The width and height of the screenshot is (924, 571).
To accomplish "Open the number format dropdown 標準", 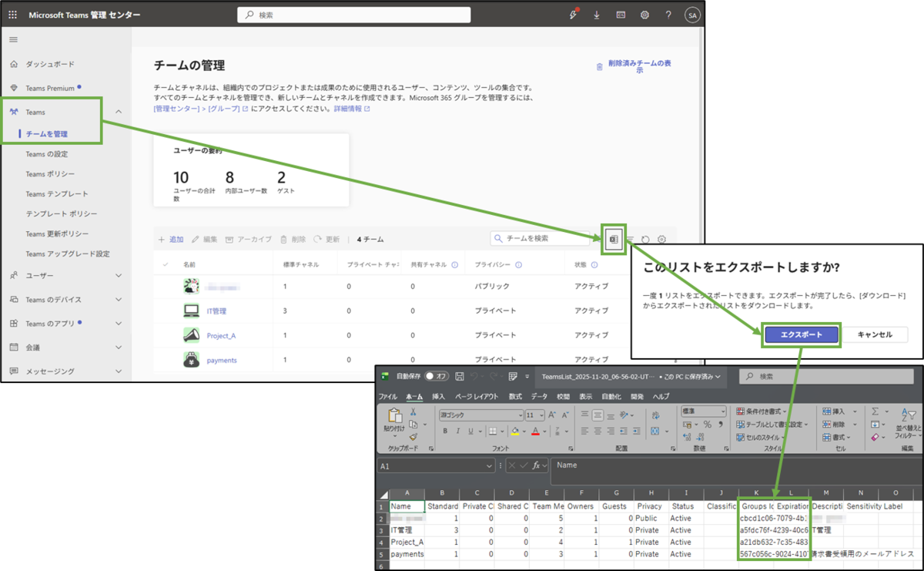I will 703,411.
